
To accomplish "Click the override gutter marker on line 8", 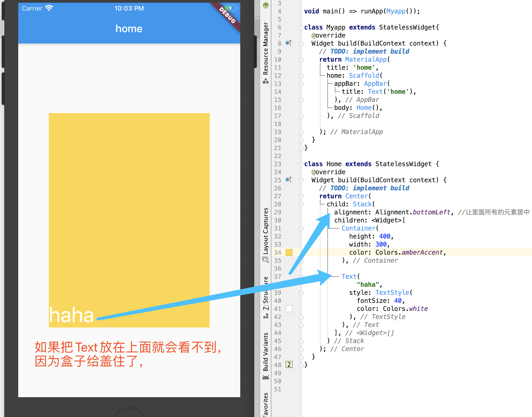I will pos(289,43).
